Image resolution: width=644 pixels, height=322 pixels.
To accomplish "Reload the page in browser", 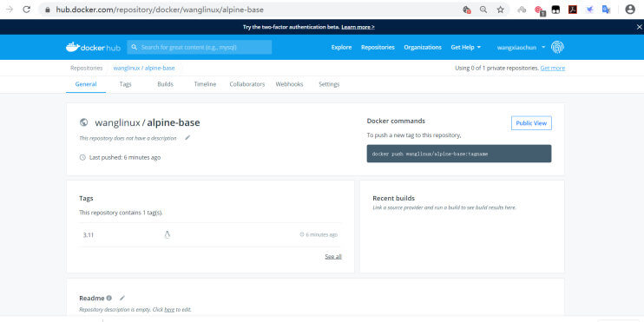I will pyautogui.click(x=27, y=10).
